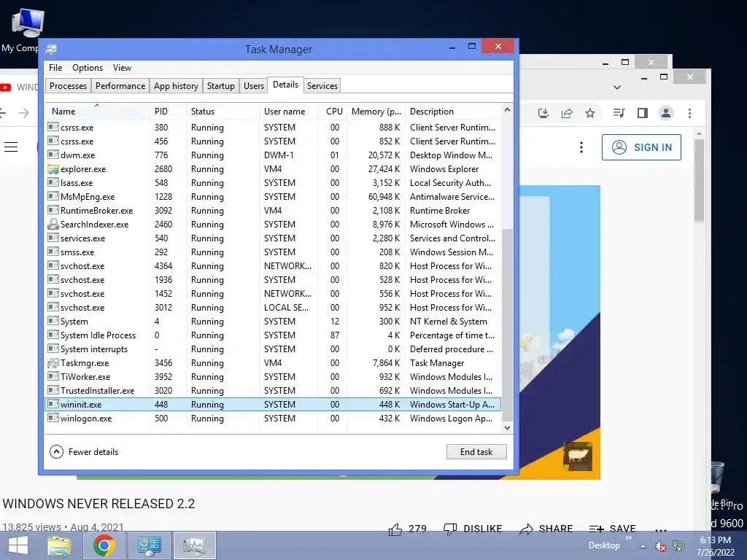747x560 pixels.
Task: Select the services.exe process row
Action: 273,238
